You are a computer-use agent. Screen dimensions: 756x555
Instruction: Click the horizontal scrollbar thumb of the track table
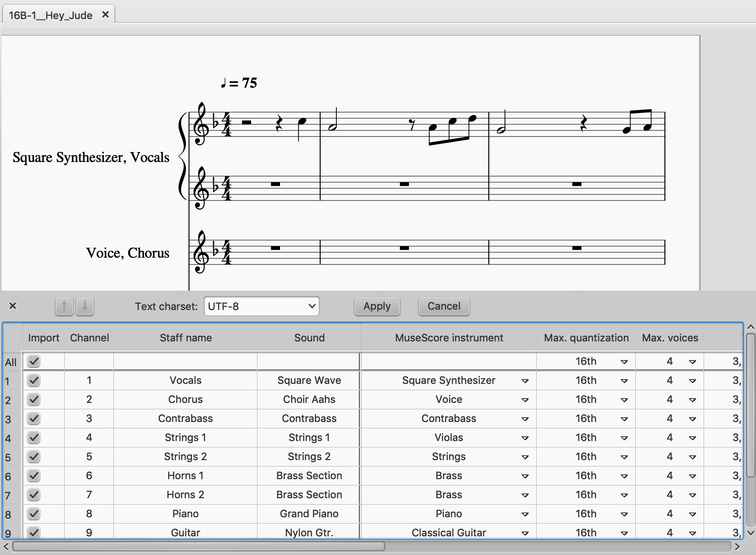[x=198, y=546]
